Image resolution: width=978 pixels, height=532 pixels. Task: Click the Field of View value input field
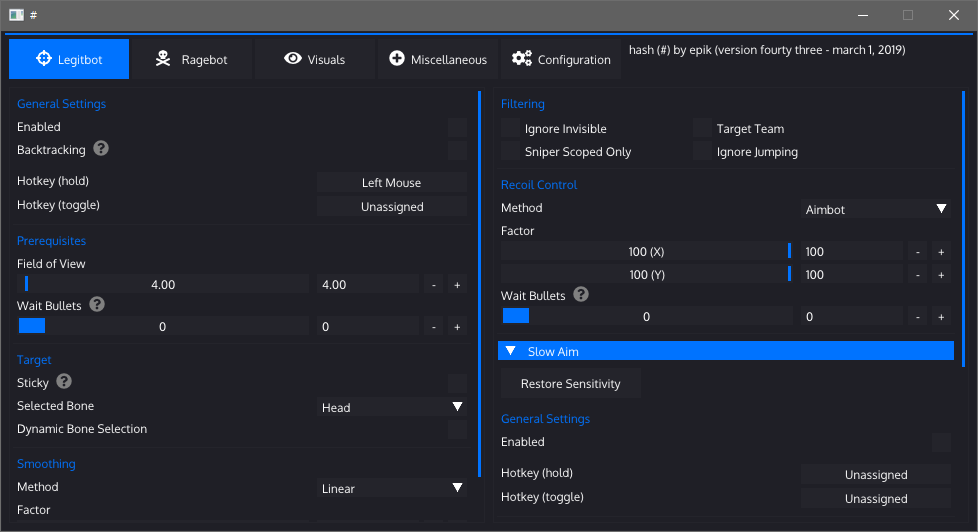(x=367, y=285)
